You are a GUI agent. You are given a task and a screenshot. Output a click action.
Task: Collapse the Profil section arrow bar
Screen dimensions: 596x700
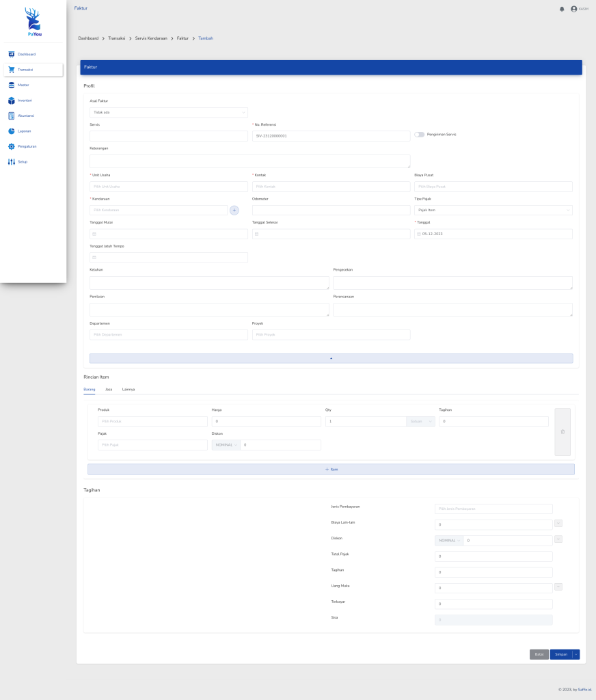pyautogui.click(x=331, y=358)
